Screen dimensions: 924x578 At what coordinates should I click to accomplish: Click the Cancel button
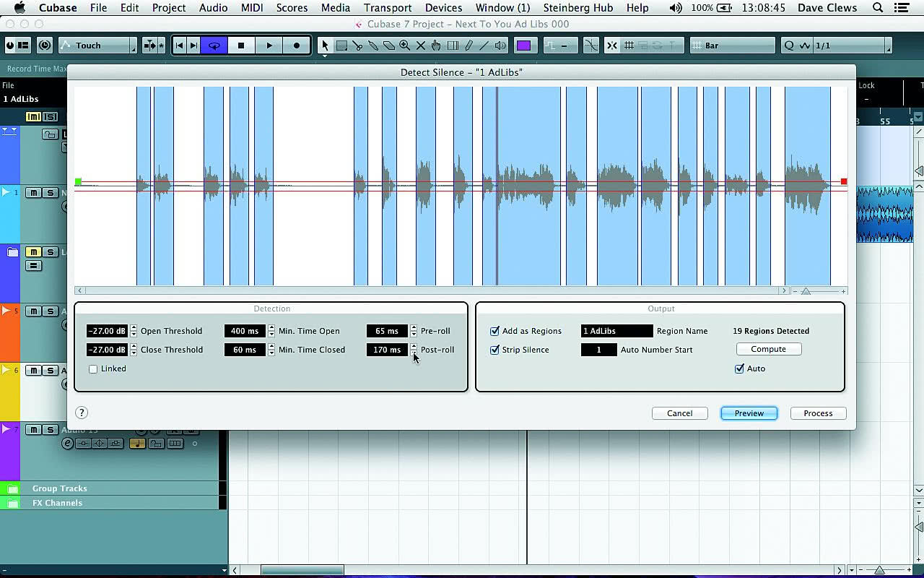click(x=679, y=413)
